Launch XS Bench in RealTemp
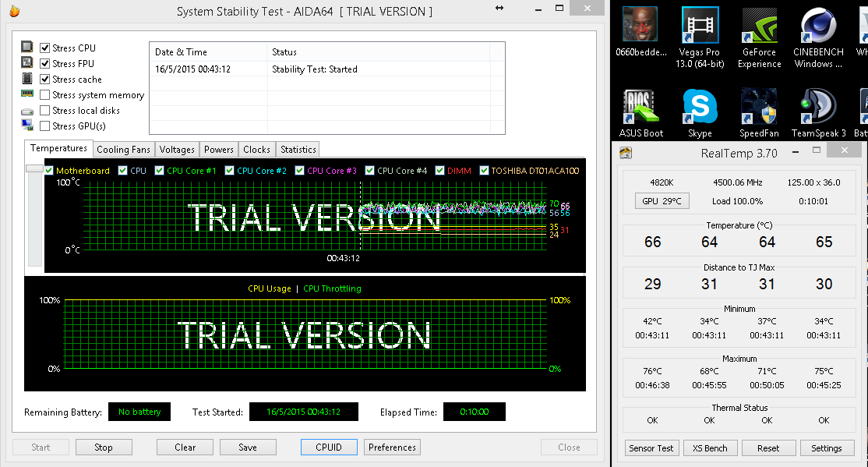Image resolution: width=868 pixels, height=467 pixels. coord(711,448)
